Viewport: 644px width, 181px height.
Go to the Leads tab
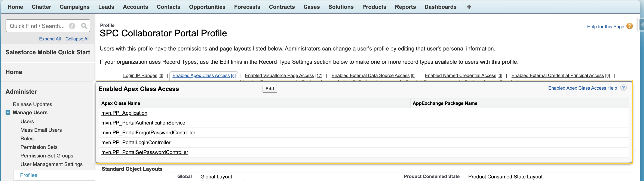[106, 7]
